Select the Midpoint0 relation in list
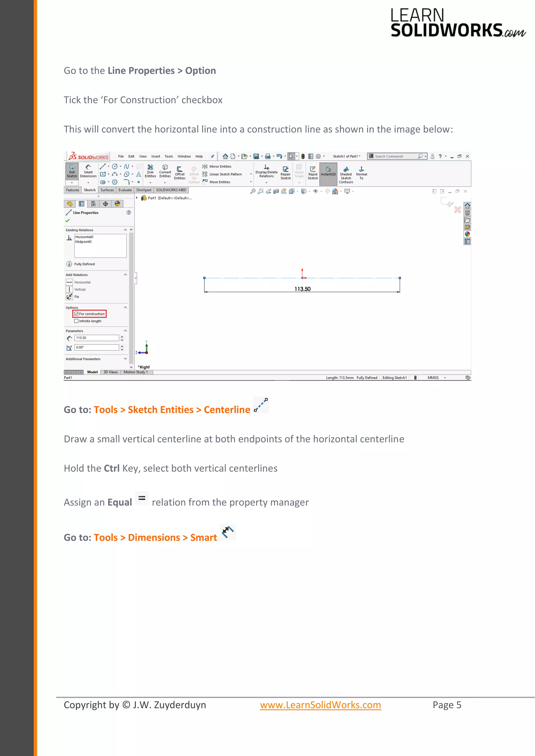Viewport: 535px width, 756px height. [x=83, y=242]
